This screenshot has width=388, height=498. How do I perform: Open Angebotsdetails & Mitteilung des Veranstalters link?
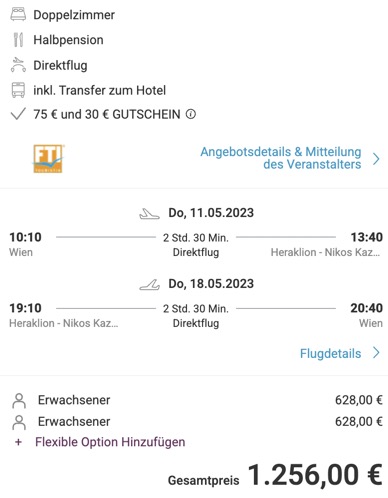point(281,158)
